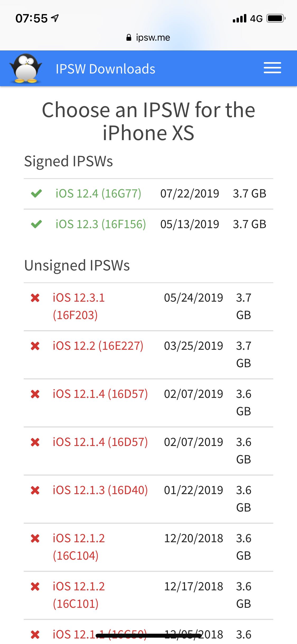The width and height of the screenshot is (297, 644).
Task: Select the iOS 12.4 (16G77) signed firmware
Action: coord(98,194)
